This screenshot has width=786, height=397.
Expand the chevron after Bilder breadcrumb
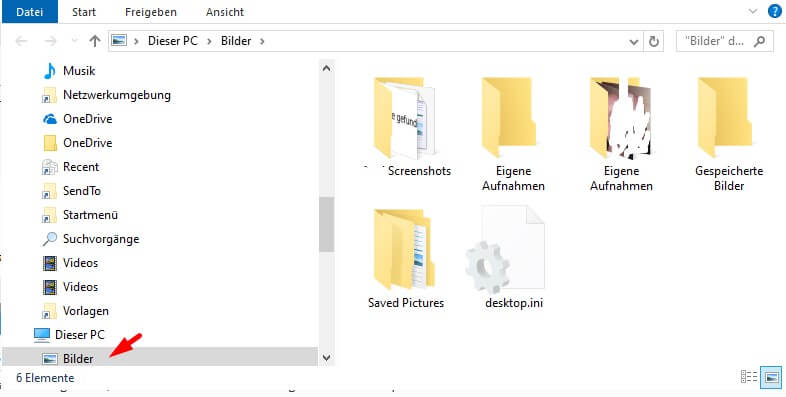262,41
